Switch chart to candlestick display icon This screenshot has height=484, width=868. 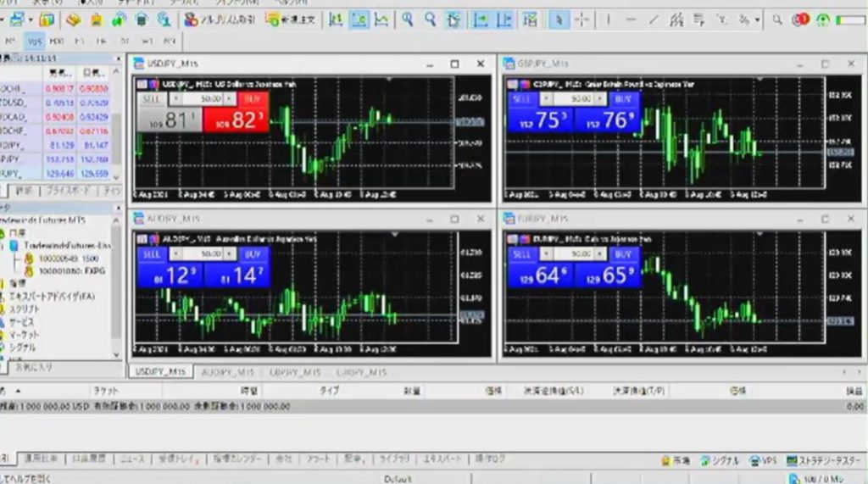(x=359, y=19)
